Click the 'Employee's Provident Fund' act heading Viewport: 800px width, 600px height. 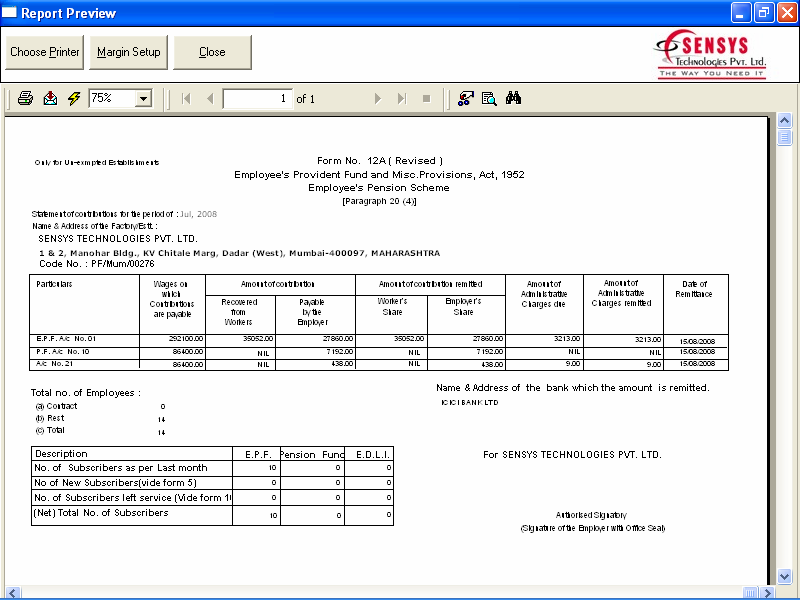[379, 174]
